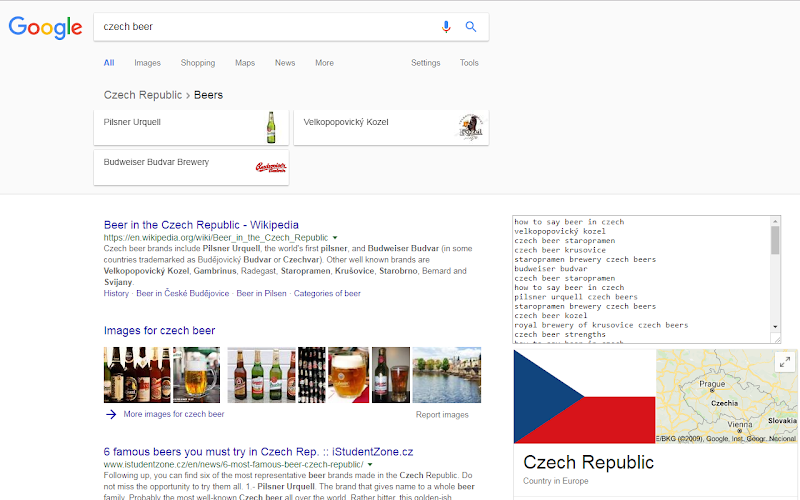
Task: Select the Velkopopovický Kozel card
Action: click(x=391, y=128)
